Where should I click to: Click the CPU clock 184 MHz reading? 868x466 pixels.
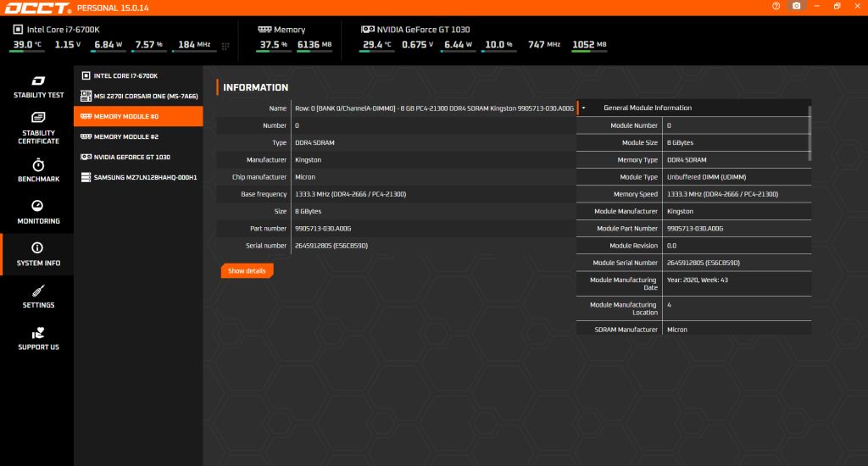(x=194, y=45)
